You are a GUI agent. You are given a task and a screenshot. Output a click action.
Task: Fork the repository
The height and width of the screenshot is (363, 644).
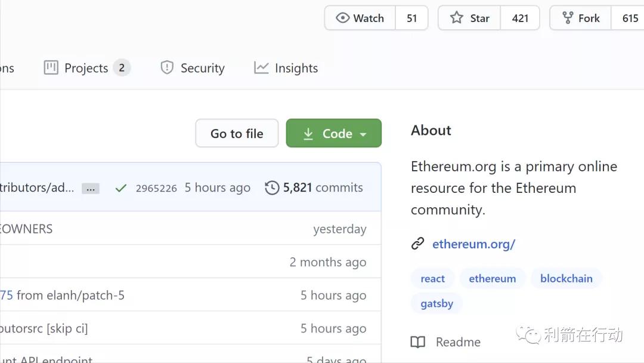point(581,18)
